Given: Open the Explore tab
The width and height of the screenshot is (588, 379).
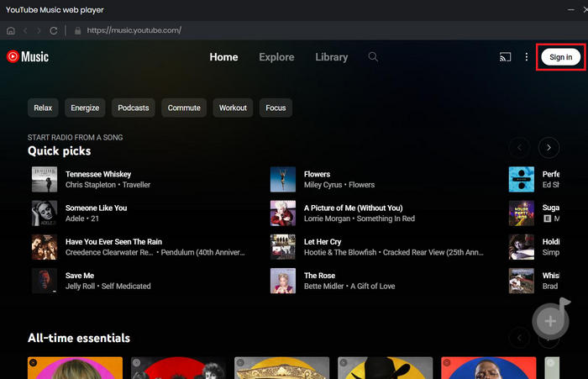Looking at the screenshot, I should tap(276, 57).
